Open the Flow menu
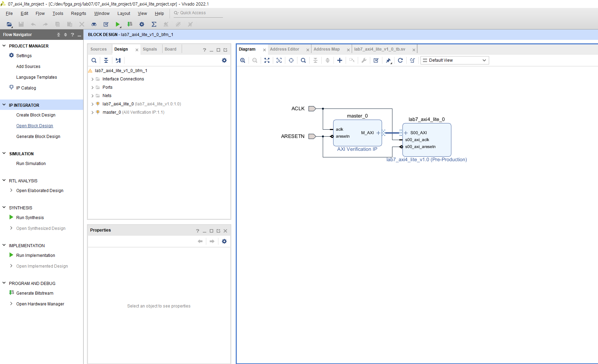This screenshot has height=364, width=598. pyautogui.click(x=40, y=14)
